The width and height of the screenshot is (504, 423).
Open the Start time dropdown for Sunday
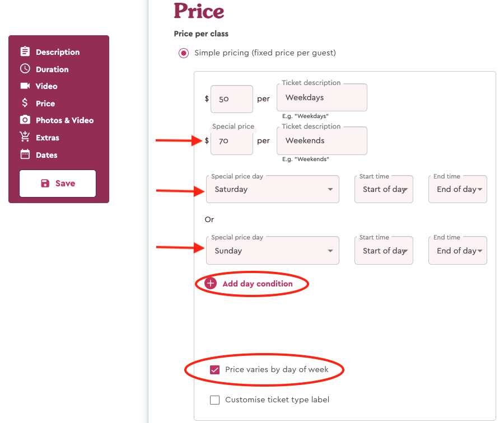(x=384, y=251)
